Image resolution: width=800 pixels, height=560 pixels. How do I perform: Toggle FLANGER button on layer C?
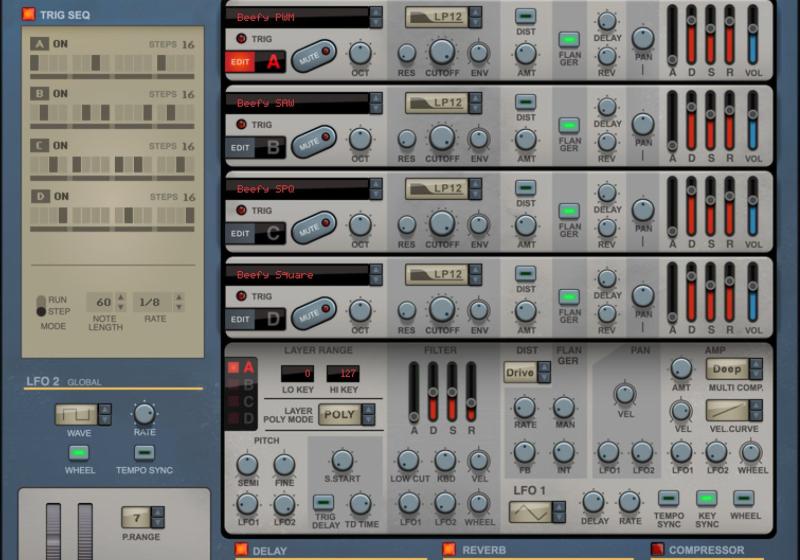[x=569, y=211]
